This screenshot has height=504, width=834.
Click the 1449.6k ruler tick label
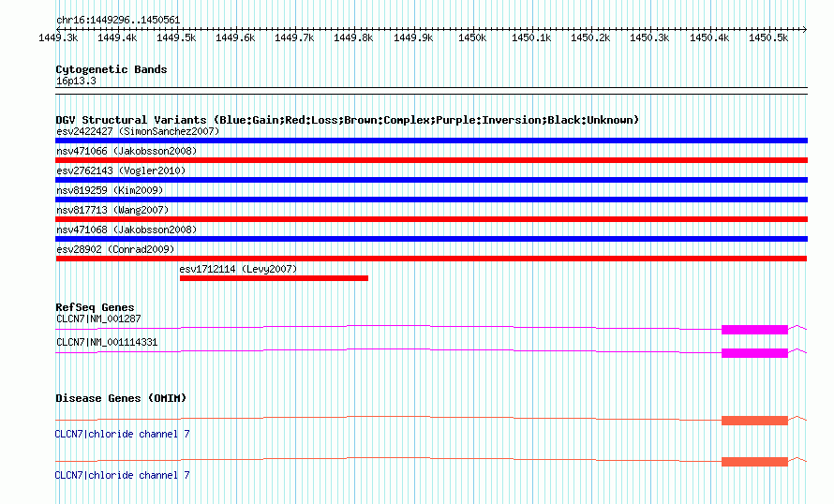[x=235, y=37]
